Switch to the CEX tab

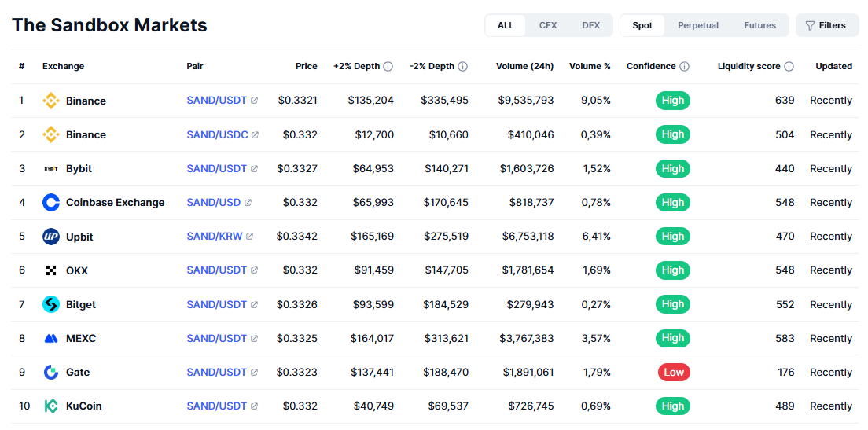pyautogui.click(x=548, y=25)
